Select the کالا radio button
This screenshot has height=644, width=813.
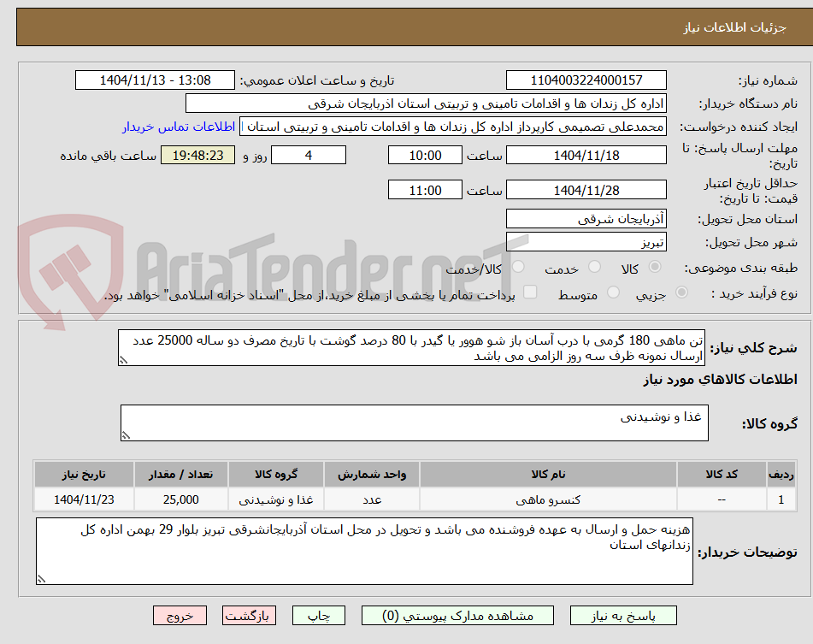pos(655,267)
